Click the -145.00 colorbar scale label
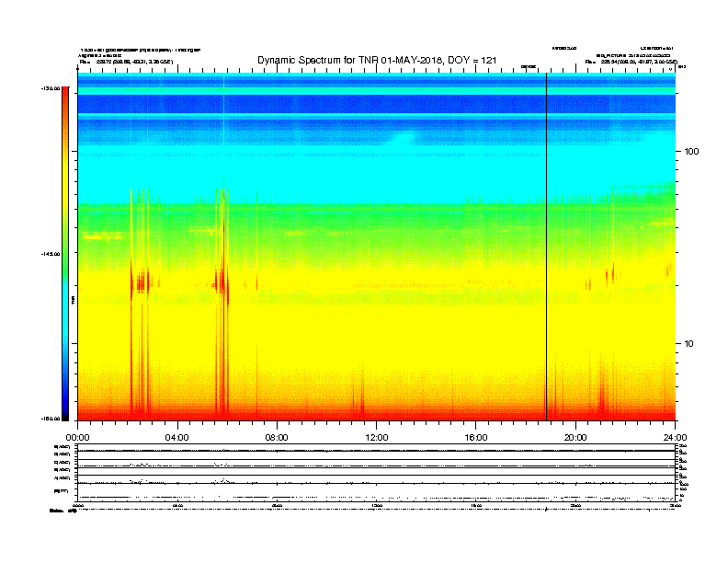This screenshot has width=728, height=563. click(x=51, y=254)
